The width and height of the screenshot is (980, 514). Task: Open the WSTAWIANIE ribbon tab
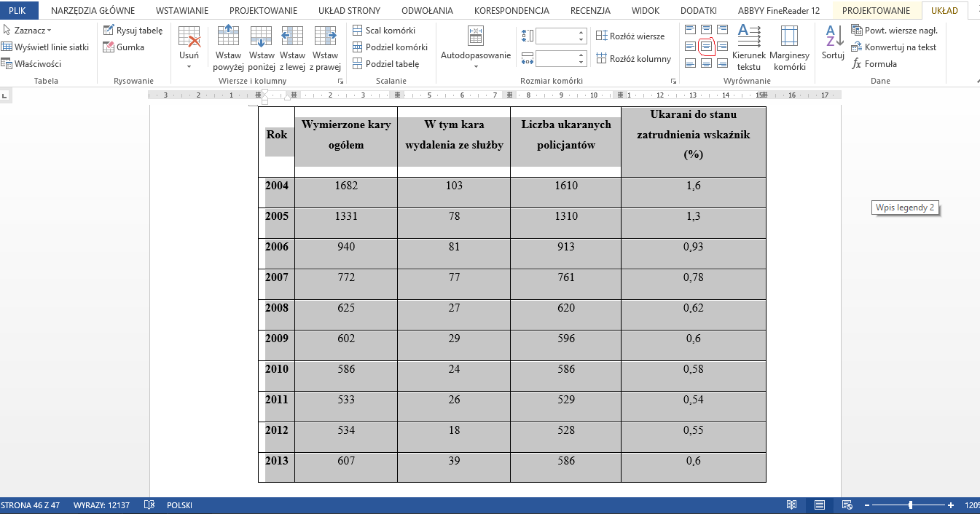182,11
